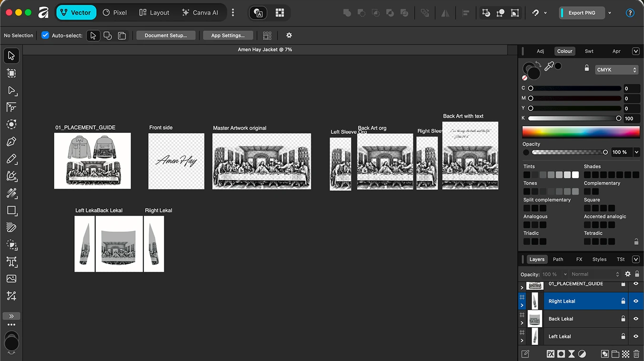
Task: Open the TSt panel tab
Action: click(621, 260)
